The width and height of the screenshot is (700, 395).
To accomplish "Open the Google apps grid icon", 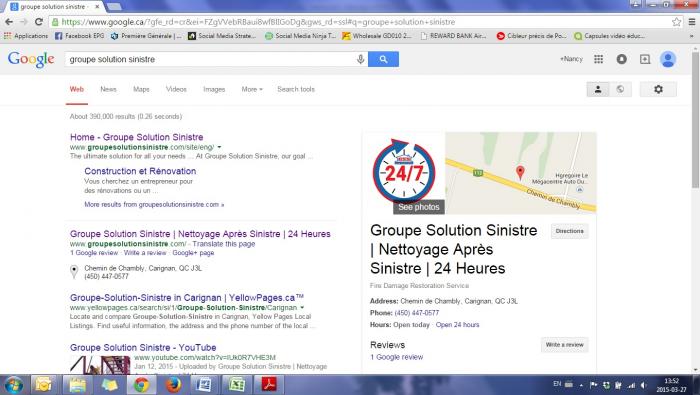I will 598,59.
